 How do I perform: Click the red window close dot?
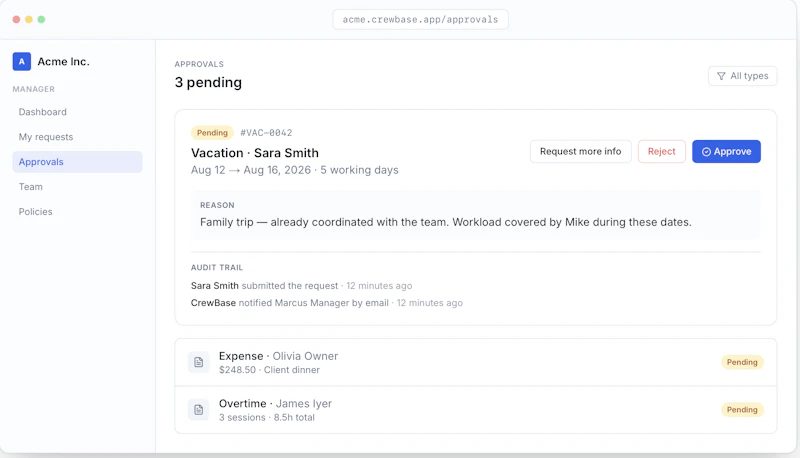16,19
